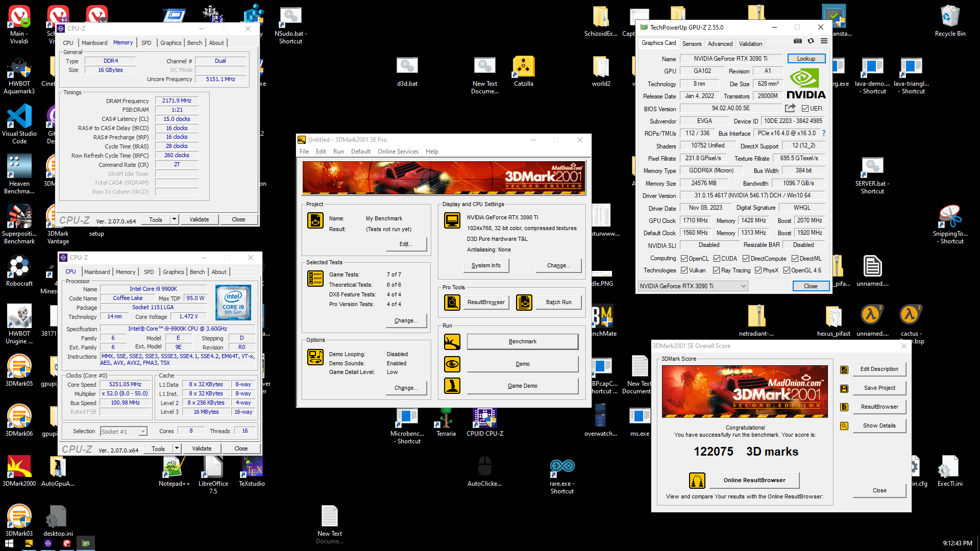Click Change... under Display and CPU Settings
The height and width of the screenshot is (551, 980).
coord(559,265)
